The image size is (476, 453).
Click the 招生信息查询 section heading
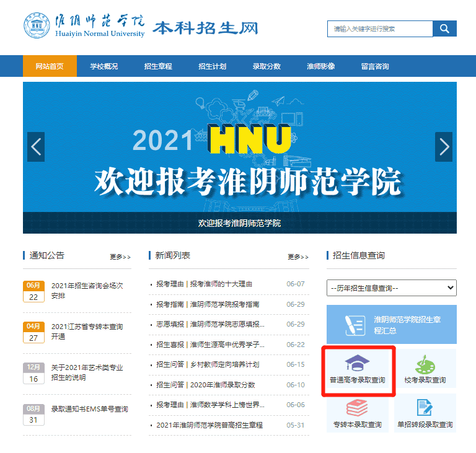pyautogui.click(x=358, y=255)
